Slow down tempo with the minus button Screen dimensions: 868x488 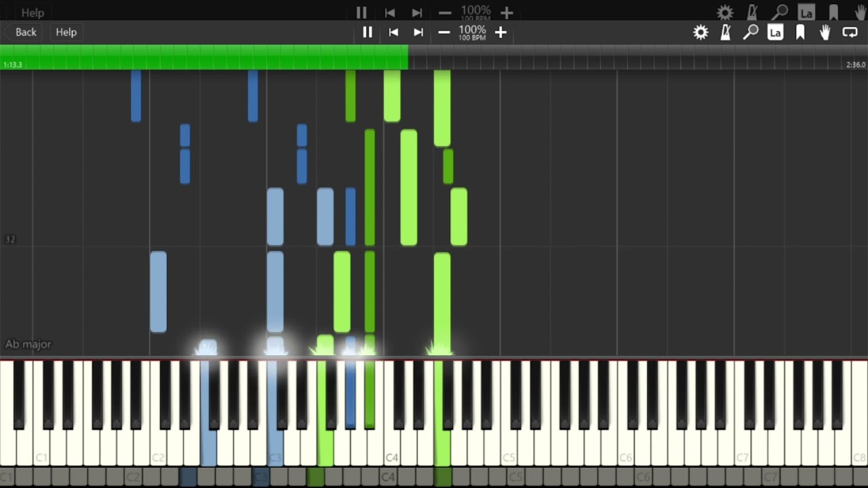444,32
